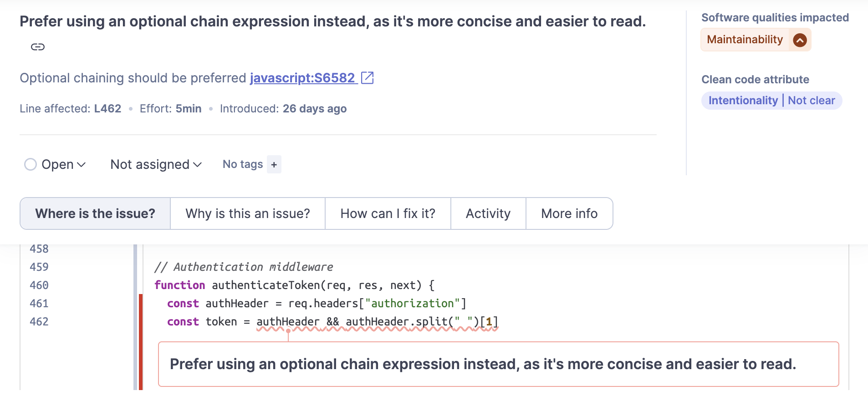The width and height of the screenshot is (868, 406).
Task: Open the How can I fix it? tab
Action: click(x=388, y=213)
